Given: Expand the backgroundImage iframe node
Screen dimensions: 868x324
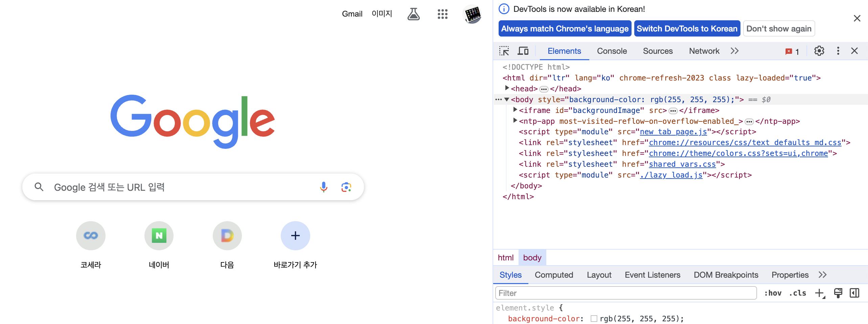Looking at the screenshot, I should [x=515, y=110].
